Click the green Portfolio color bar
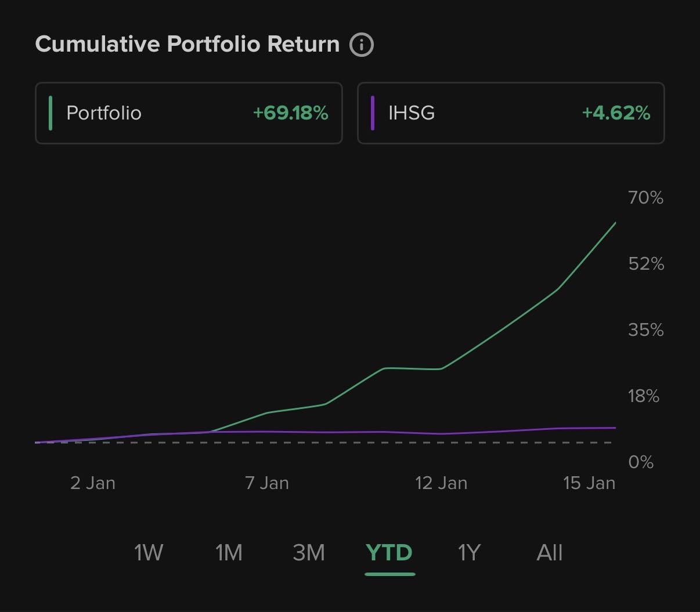700x612 pixels. tap(51, 113)
